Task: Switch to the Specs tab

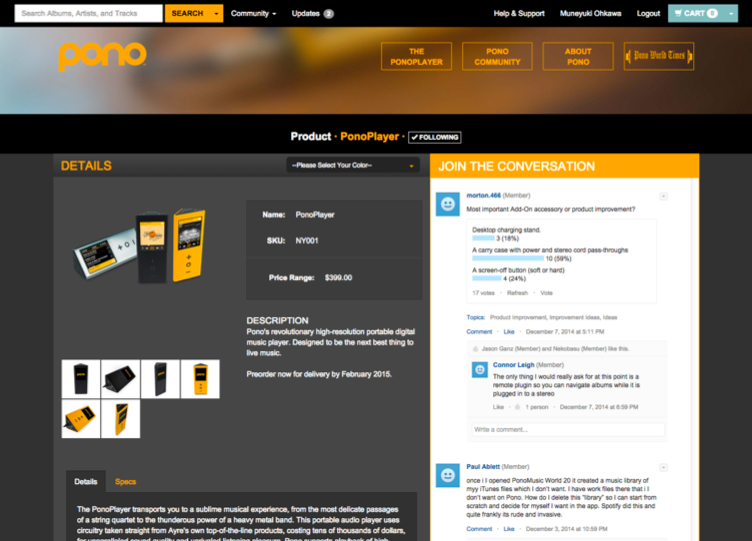Action: coord(125,482)
